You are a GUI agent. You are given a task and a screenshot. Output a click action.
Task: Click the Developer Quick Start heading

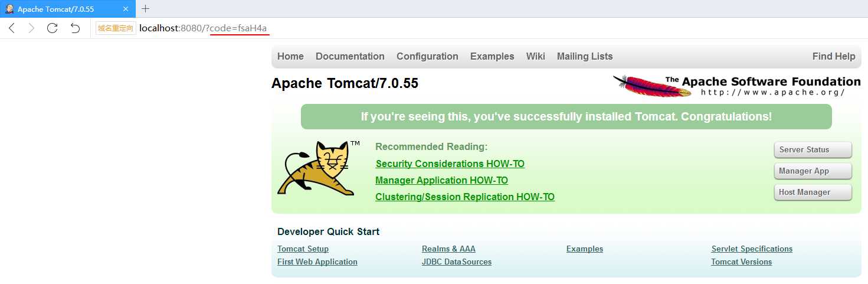328,231
